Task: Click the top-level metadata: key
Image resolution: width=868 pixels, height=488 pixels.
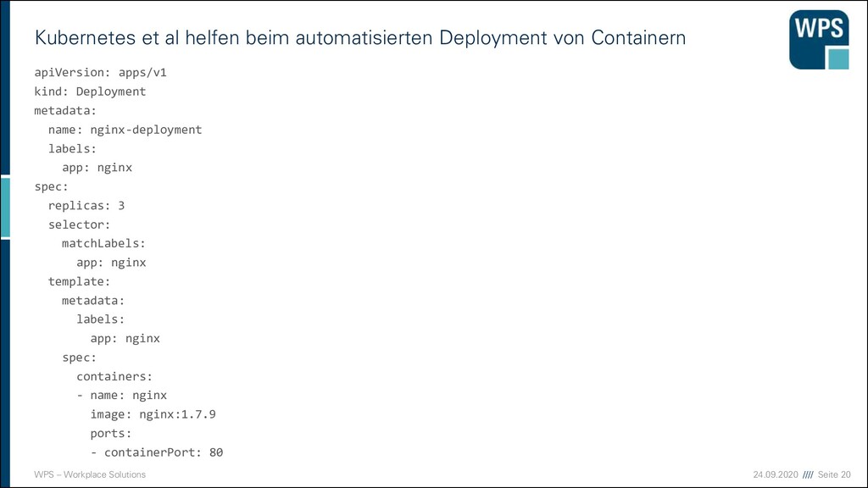Action: pos(64,111)
